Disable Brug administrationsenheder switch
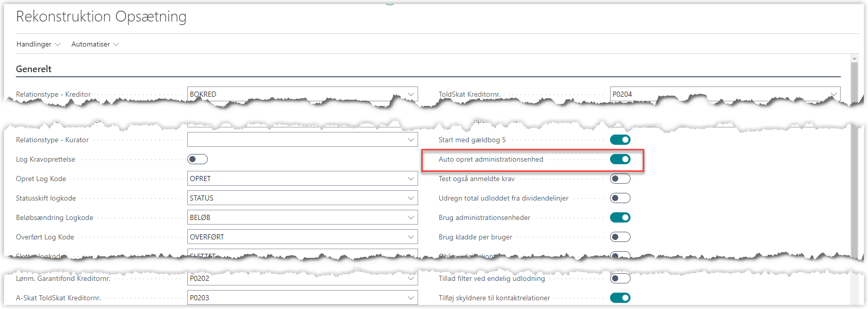Image resolution: width=868 pixels, height=309 pixels. tap(620, 217)
